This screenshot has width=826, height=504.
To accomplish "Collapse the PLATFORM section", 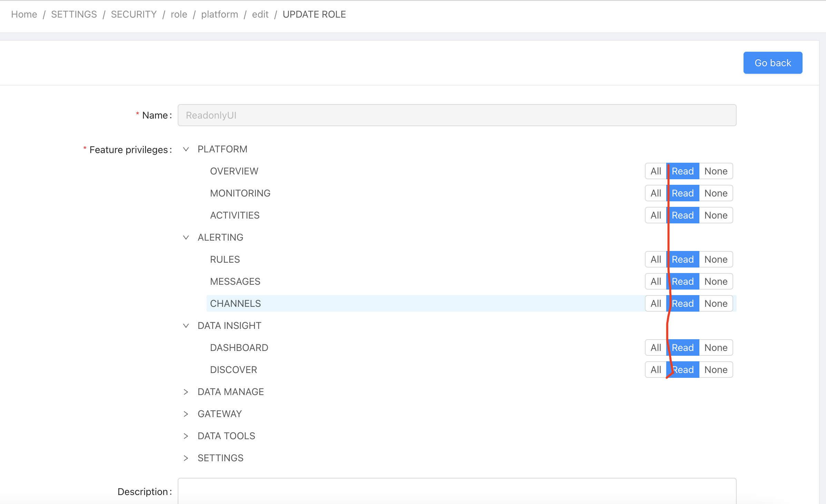I will pyautogui.click(x=186, y=149).
